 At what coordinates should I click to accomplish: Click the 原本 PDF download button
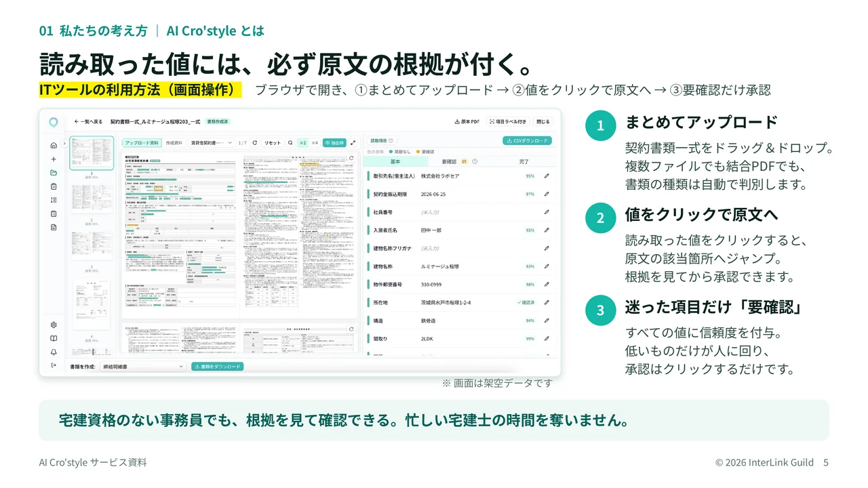click(x=467, y=122)
